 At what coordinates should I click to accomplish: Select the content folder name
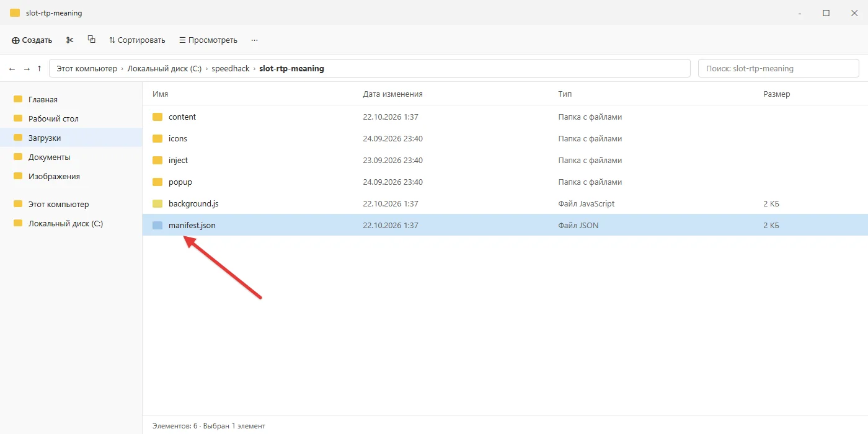point(182,117)
